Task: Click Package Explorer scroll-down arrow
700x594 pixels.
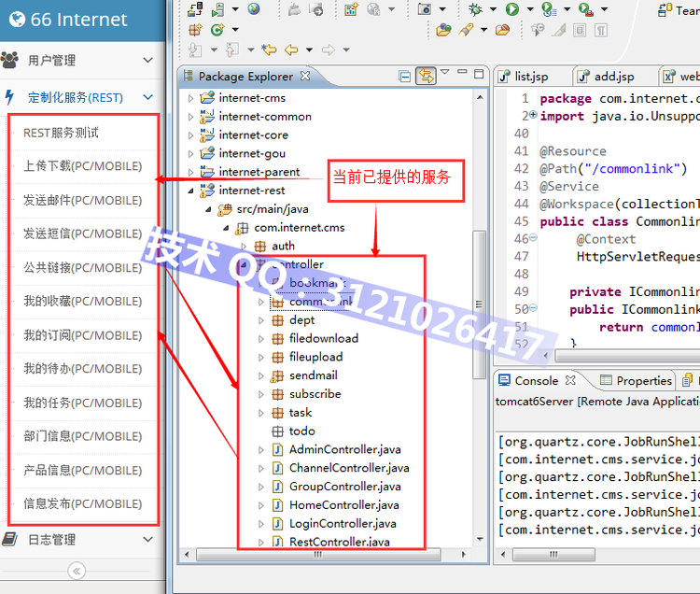Action: tap(480, 539)
